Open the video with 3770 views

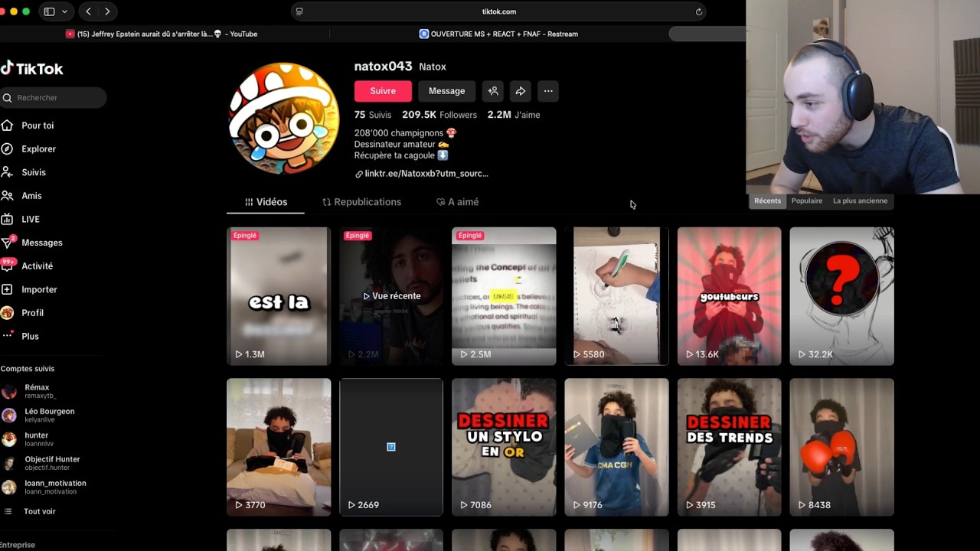click(x=279, y=447)
